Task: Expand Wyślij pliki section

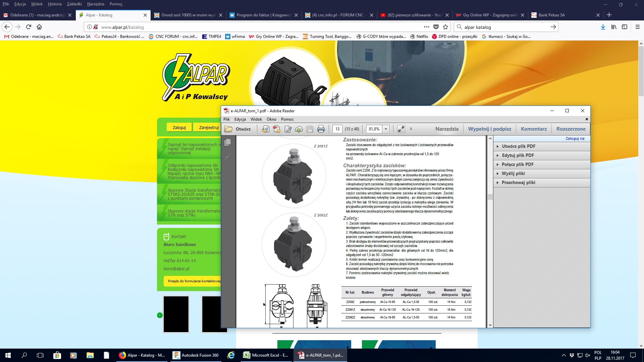Action: (x=542, y=173)
